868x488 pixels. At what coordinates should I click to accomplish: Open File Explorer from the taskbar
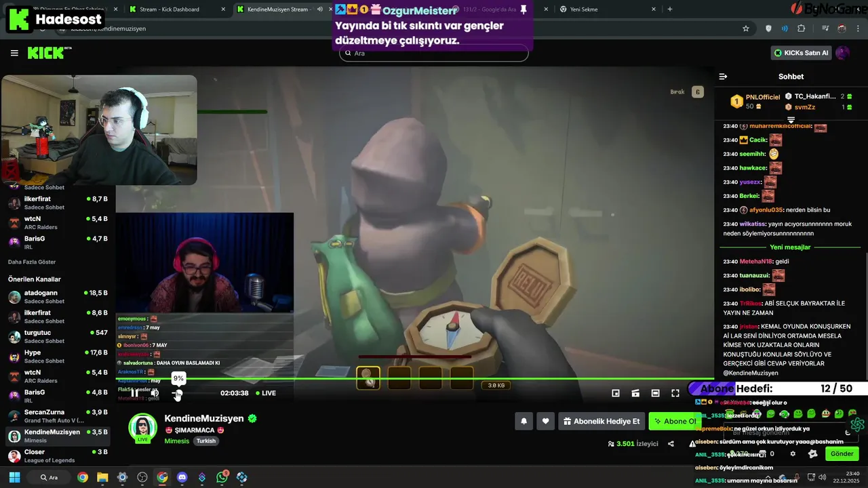click(x=102, y=477)
